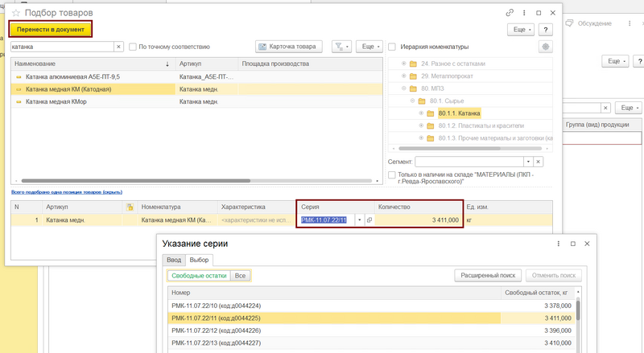Clear search field in background window
Image resolution: width=644 pixels, height=353 pixels.
tap(606, 108)
